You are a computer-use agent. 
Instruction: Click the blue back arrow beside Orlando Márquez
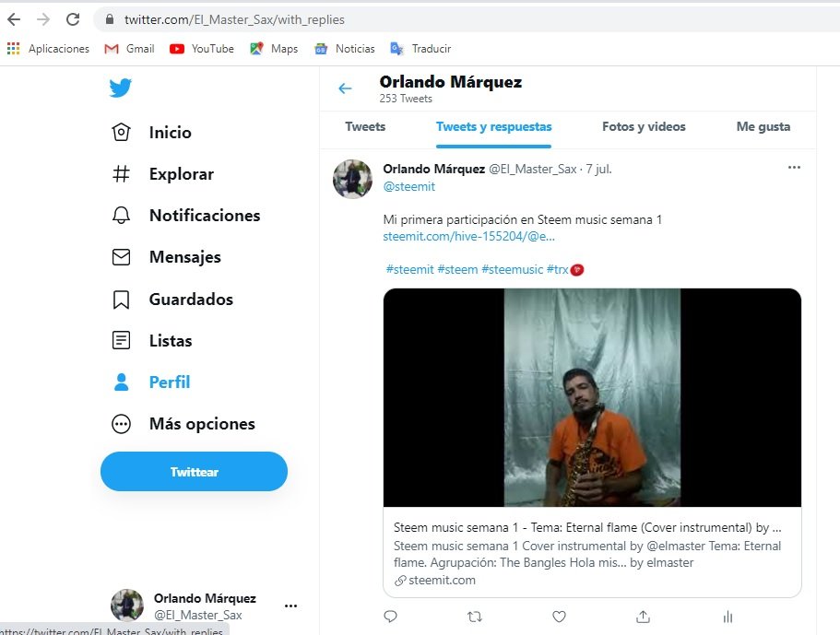(345, 88)
